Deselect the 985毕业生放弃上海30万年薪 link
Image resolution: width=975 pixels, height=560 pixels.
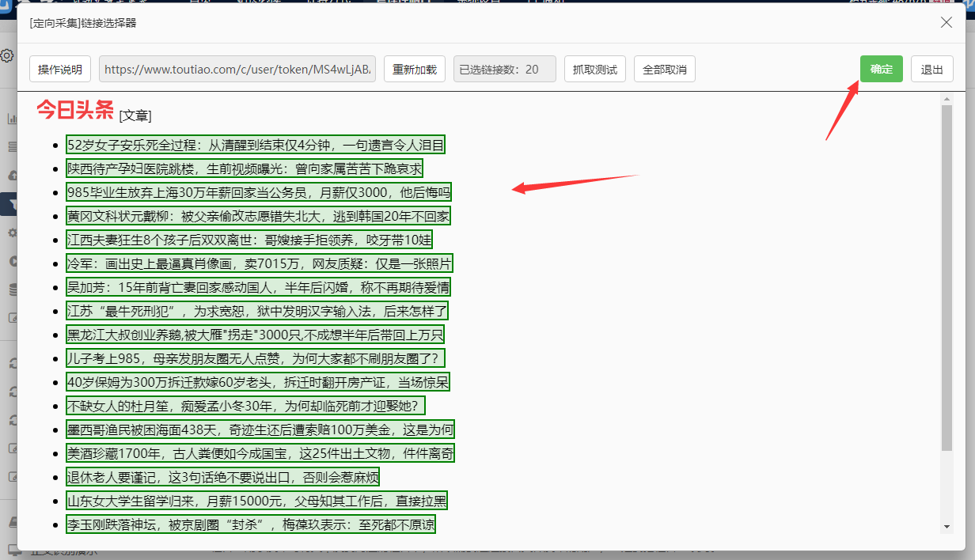(259, 192)
